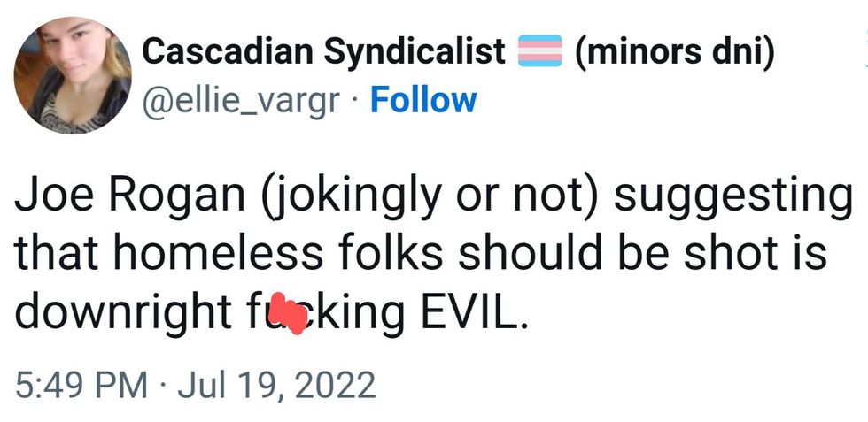Open the @ellie_vargr handle link
The width and height of the screenshot is (868, 422).
(240, 100)
